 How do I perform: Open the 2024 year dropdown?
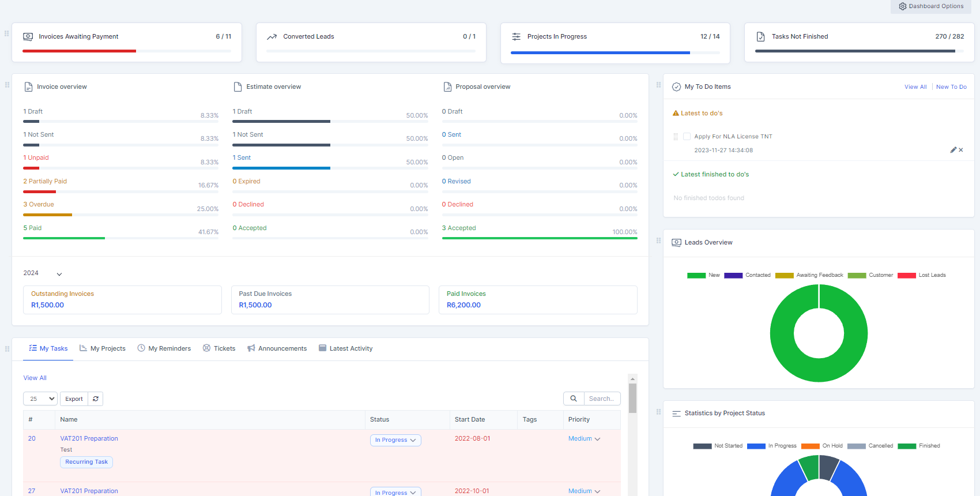[x=43, y=273]
